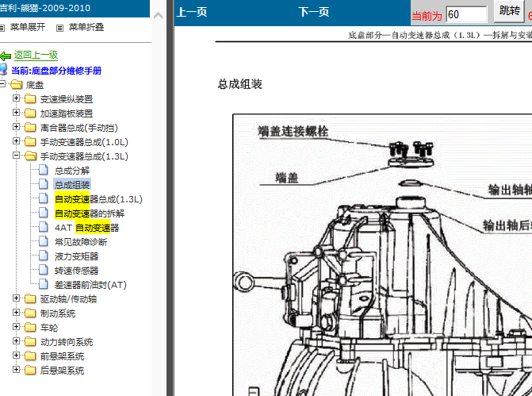Click folder icon for 动力转向系统
Image resolution: width=532 pixels, height=396 pixels.
point(30,342)
